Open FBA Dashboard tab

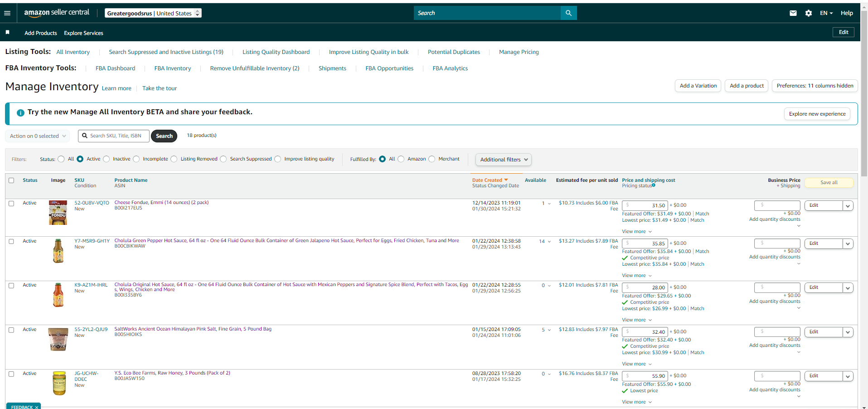click(116, 68)
